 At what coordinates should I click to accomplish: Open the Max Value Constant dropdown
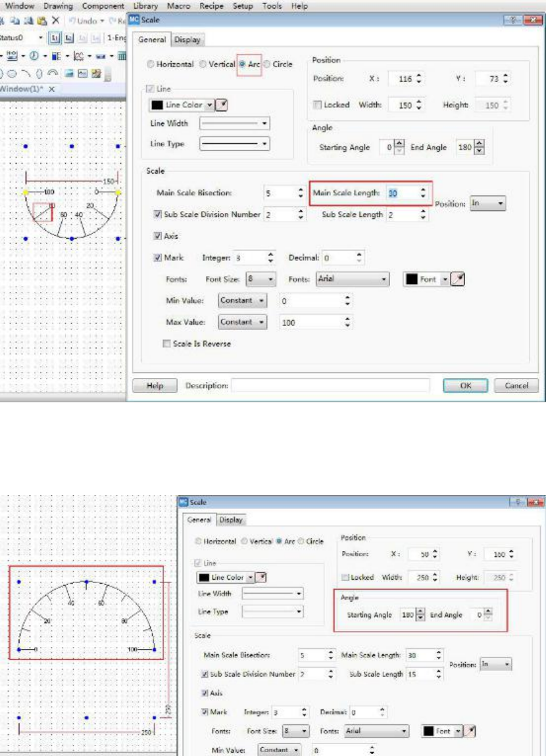(242, 322)
